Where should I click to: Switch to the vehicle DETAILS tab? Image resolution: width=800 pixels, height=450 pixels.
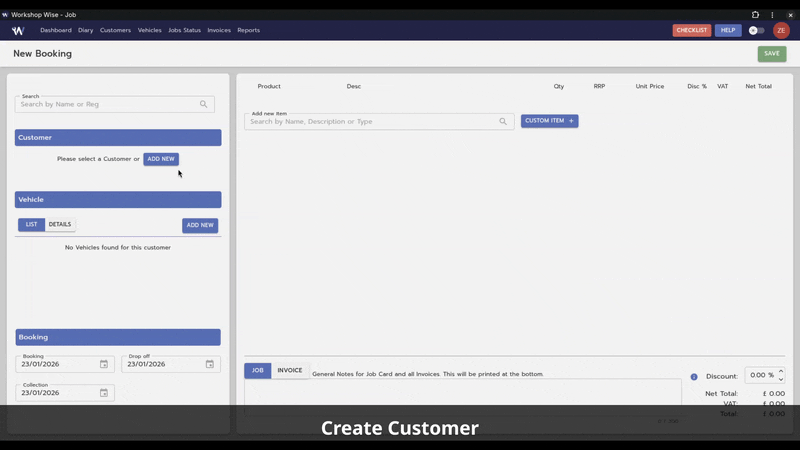[60, 224]
